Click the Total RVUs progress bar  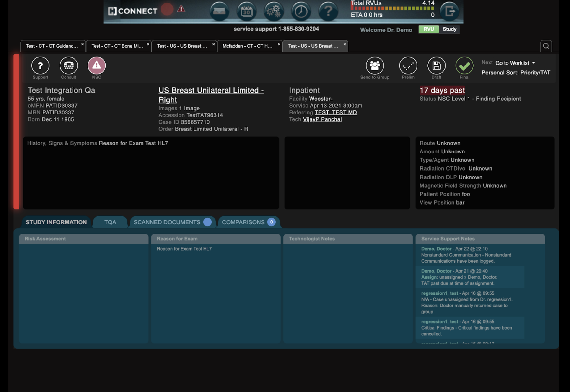392,9
